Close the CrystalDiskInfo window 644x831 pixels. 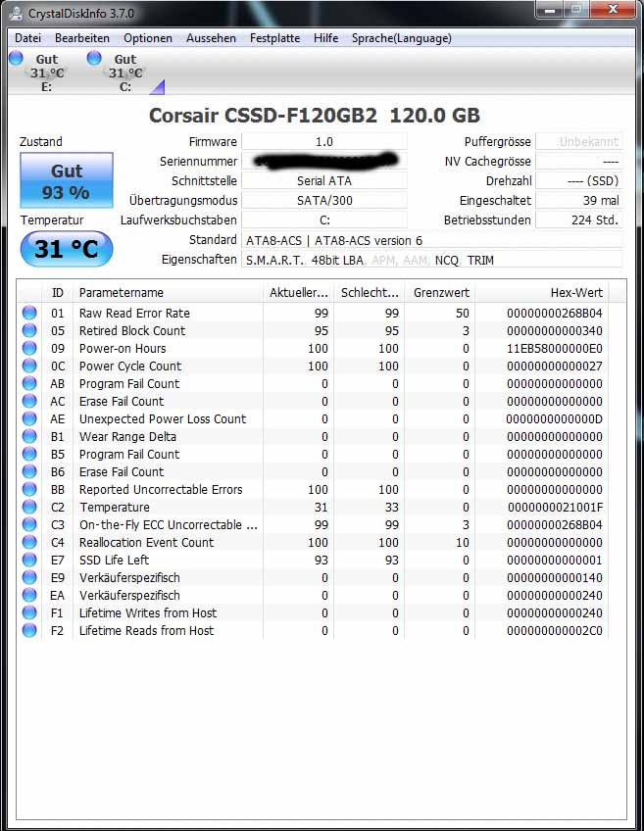(x=613, y=9)
